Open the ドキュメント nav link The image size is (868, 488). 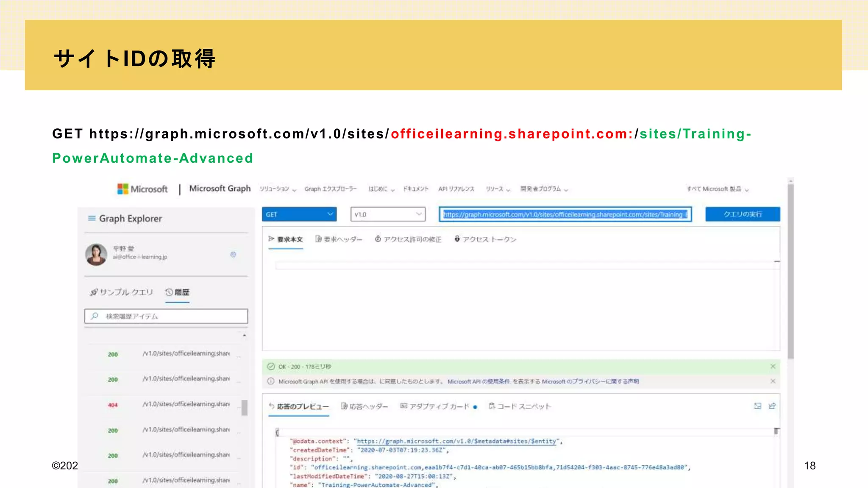coord(416,189)
